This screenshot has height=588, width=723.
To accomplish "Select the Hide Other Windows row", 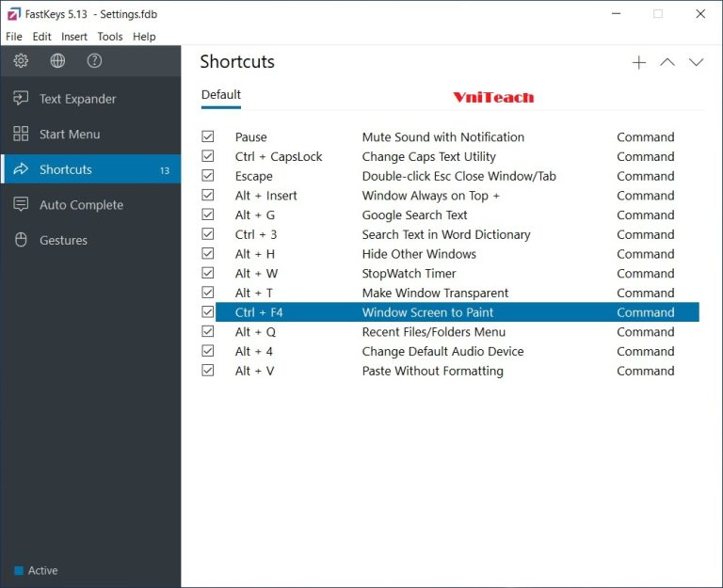I will [419, 254].
